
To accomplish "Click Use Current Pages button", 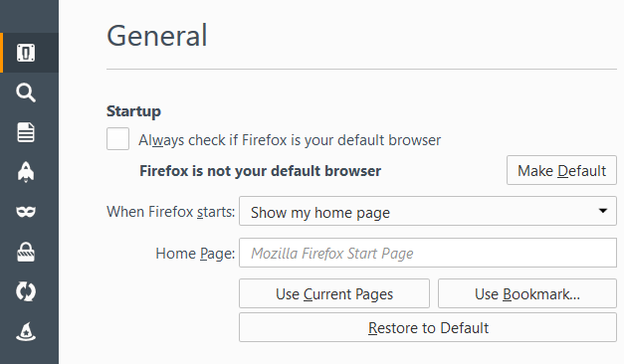I will (334, 293).
